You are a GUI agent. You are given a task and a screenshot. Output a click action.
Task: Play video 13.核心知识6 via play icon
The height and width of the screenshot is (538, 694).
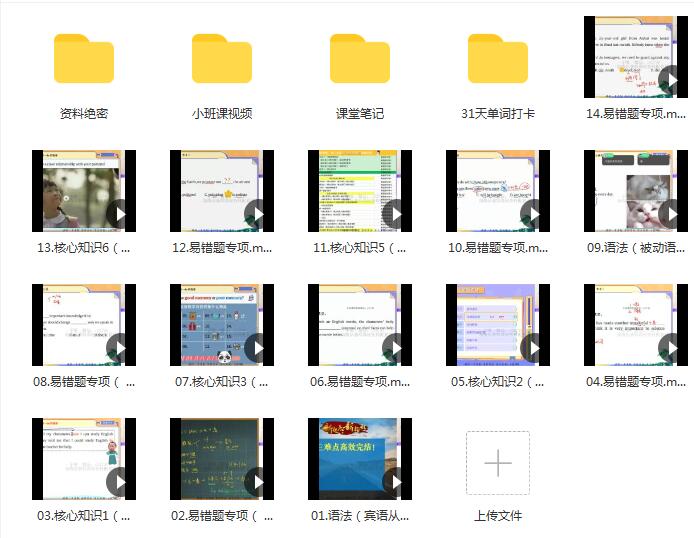119,214
